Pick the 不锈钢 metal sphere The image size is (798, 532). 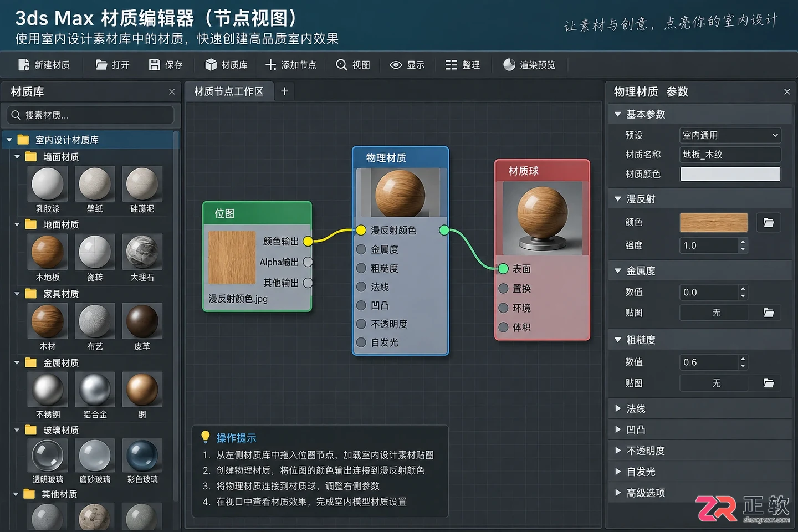click(48, 390)
